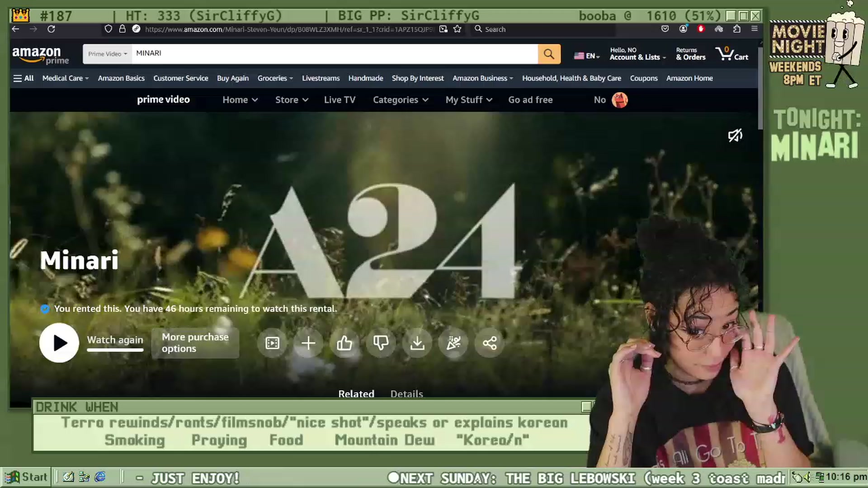Open the All hamburger menu on Amazon
Screen dimensions: 868x488
(24, 78)
